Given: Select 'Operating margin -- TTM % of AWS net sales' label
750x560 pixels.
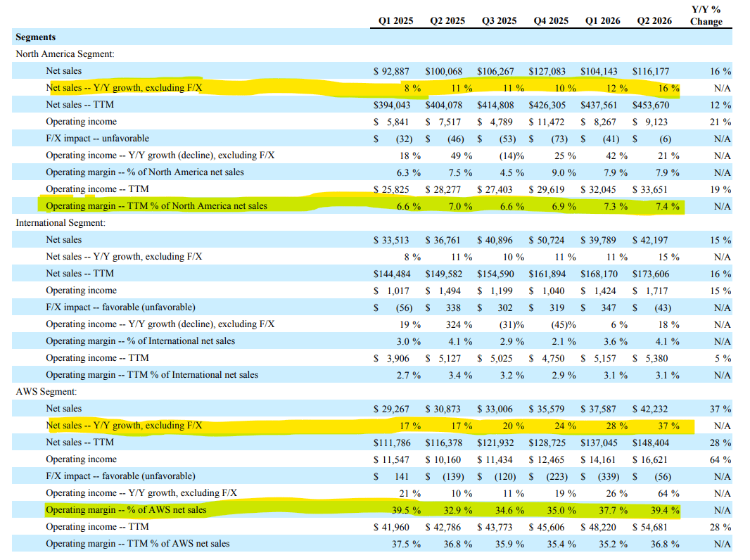Looking at the screenshot, I should point(138,544).
